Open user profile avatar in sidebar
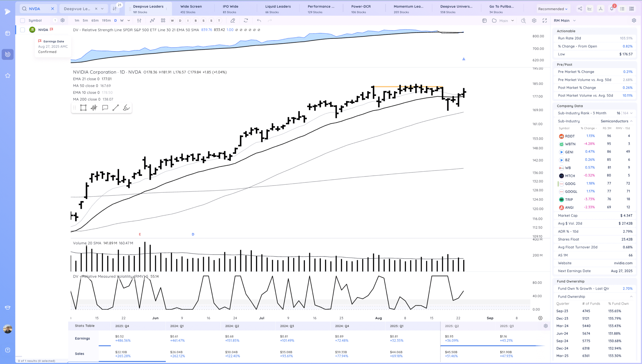 point(8,329)
